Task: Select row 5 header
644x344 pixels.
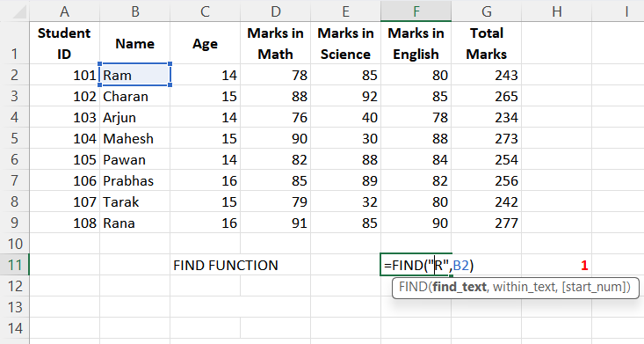Action: (14, 138)
